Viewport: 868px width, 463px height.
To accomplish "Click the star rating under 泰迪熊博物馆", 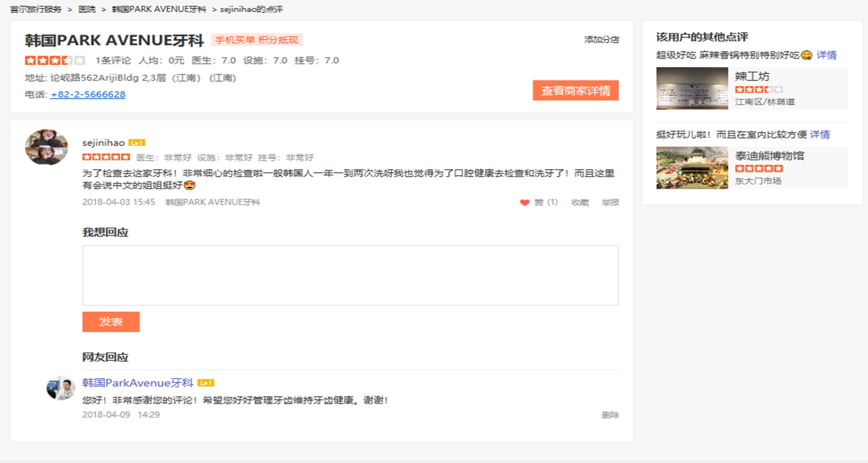I will click(x=758, y=168).
